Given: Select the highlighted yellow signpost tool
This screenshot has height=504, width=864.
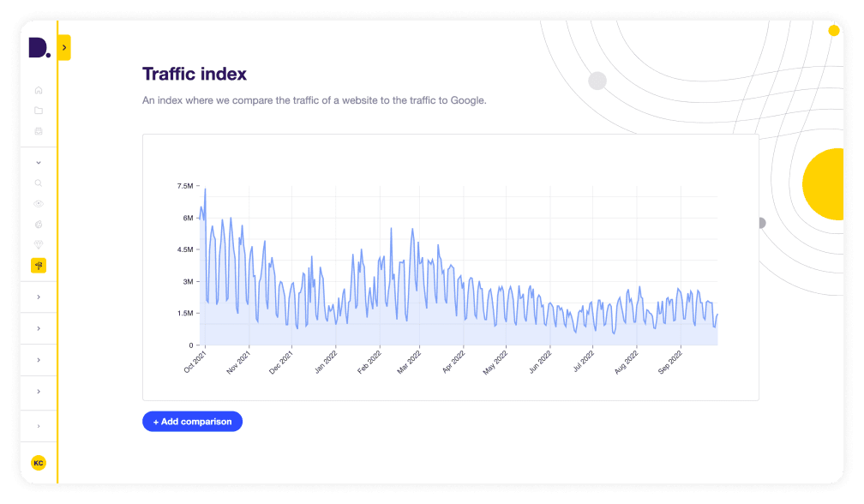Looking at the screenshot, I should tap(39, 265).
